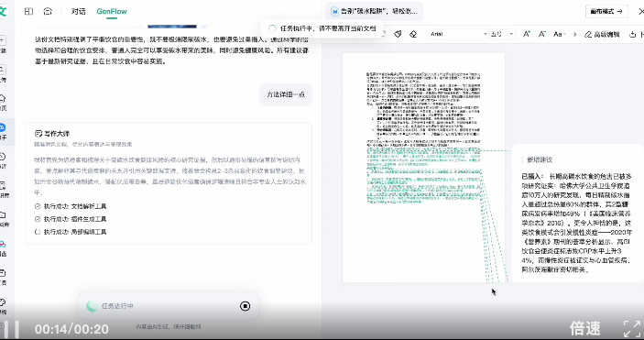Viewport: 644px width, 340px height.
Task: Open the home icon in left sidebar
Action: (3, 98)
